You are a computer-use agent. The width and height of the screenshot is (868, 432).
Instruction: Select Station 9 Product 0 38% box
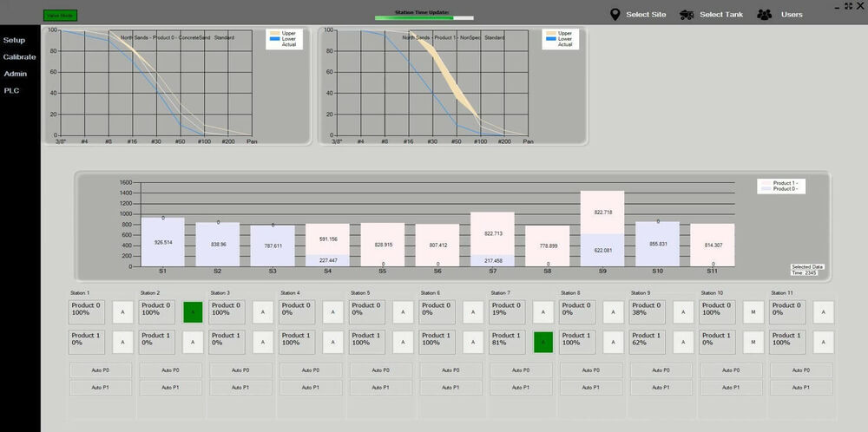[648, 312]
